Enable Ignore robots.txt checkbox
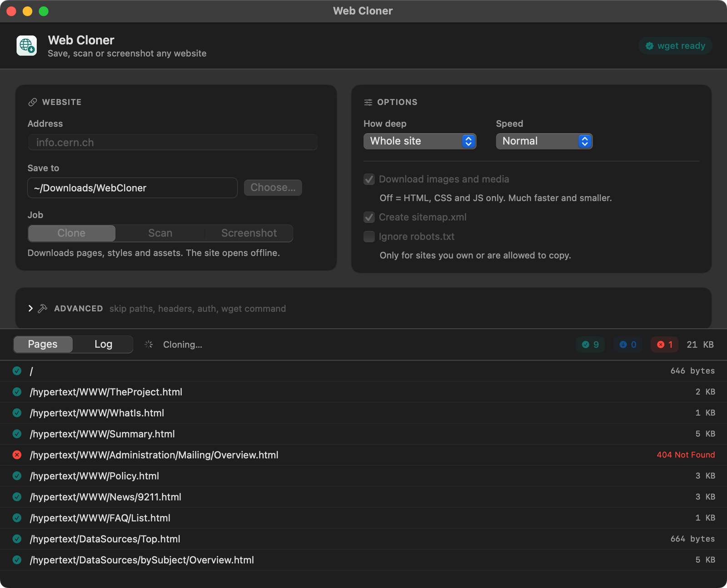Viewport: 727px width, 588px height. coord(369,236)
